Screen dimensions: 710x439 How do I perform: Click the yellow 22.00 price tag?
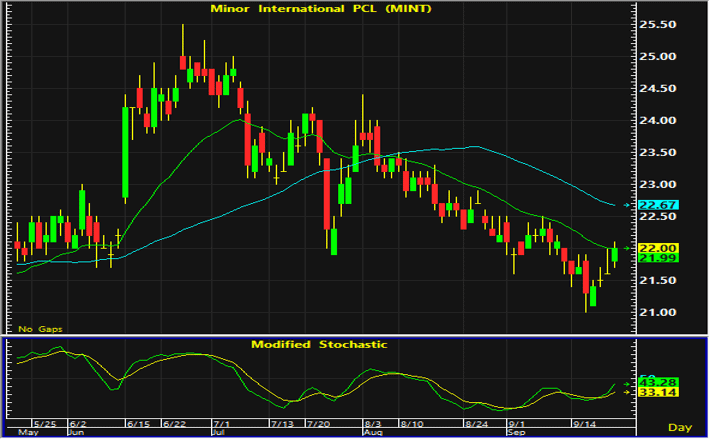657,248
